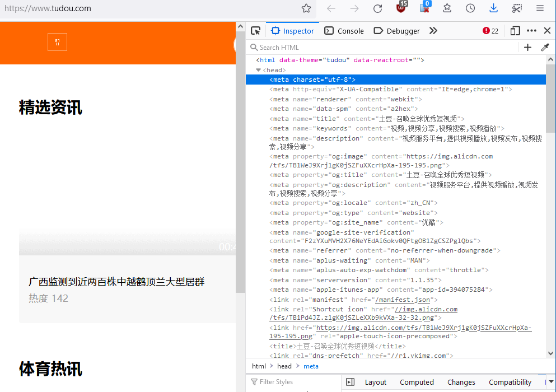Screen dimensions: 556x392
Task: Focus the Search HTML field
Action: [381, 47]
